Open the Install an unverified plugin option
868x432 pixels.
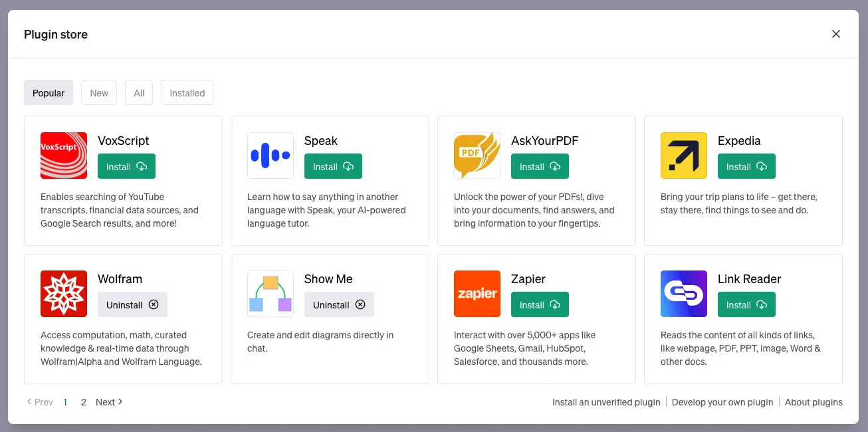[x=605, y=401]
